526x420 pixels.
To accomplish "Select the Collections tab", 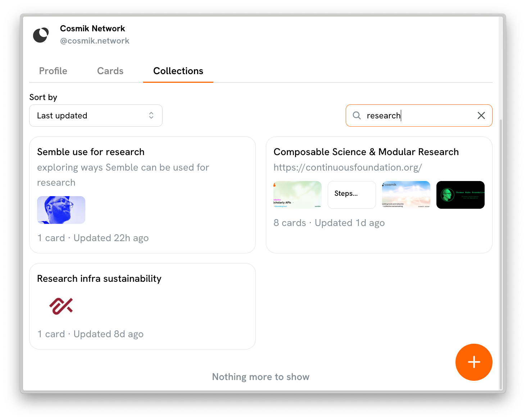I will pos(178,71).
